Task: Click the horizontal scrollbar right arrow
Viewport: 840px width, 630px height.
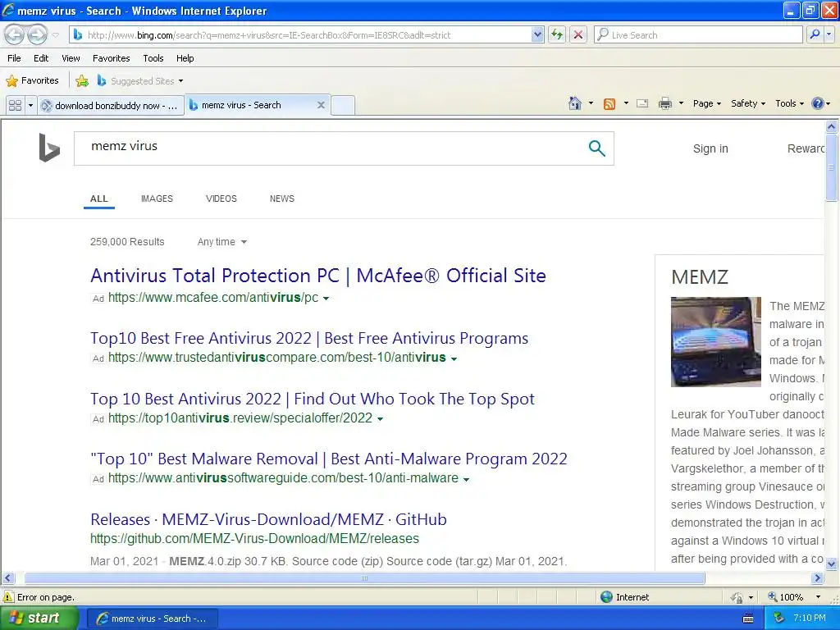Action: point(818,578)
